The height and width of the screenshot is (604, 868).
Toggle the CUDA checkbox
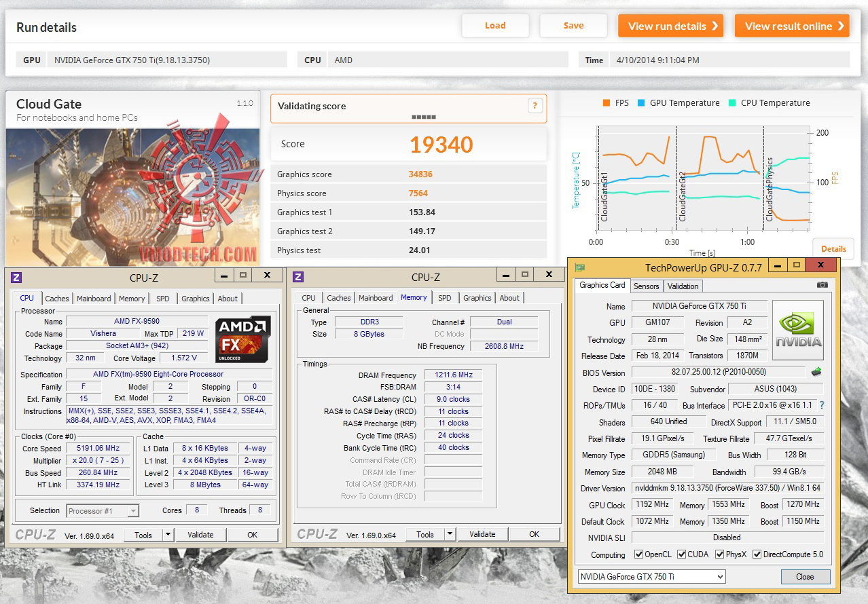681,554
